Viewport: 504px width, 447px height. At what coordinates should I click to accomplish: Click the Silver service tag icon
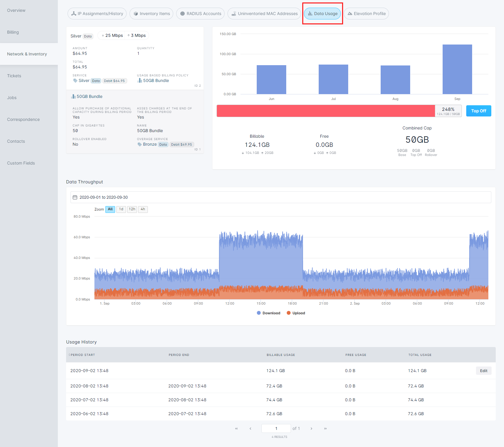click(x=75, y=80)
